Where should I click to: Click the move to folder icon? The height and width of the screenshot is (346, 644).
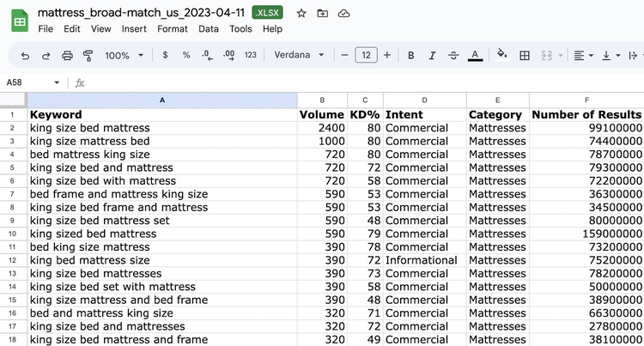tap(323, 14)
